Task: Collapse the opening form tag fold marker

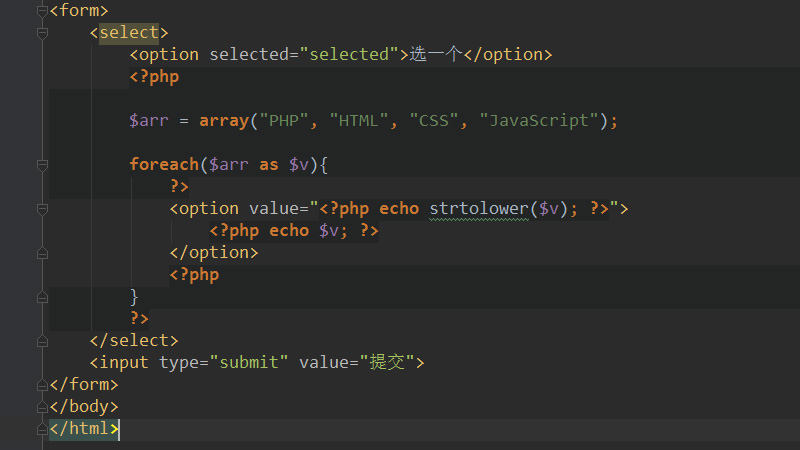Action: click(x=42, y=10)
